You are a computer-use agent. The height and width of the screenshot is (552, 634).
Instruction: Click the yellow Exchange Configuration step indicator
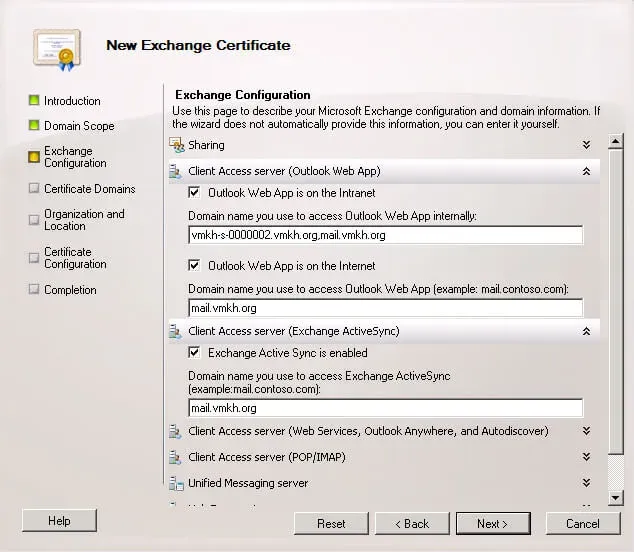click(x=34, y=157)
